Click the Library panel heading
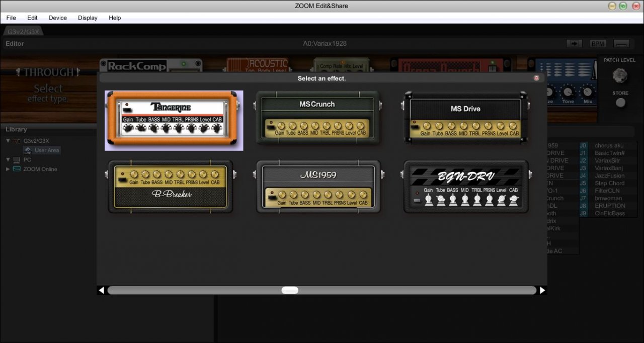Image resolution: width=644 pixels, height=343 pixels. [16, 129]
